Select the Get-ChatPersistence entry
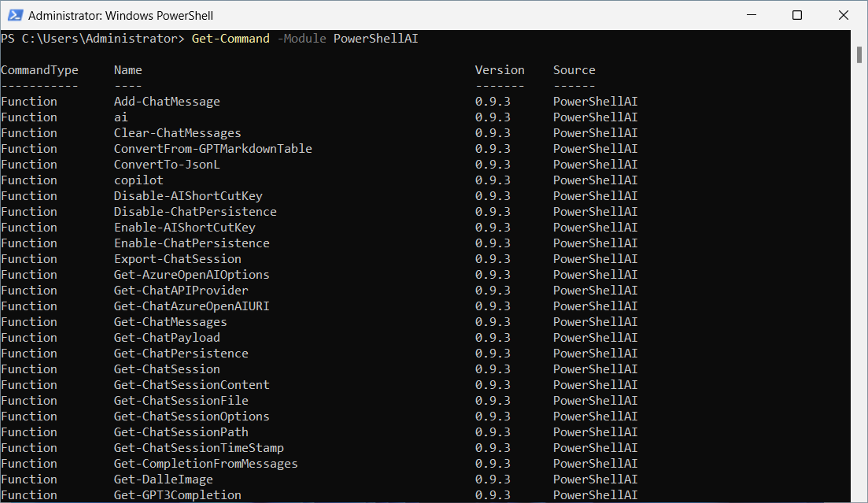This screenshot has height=503, width=868. (x=181, y=354)
